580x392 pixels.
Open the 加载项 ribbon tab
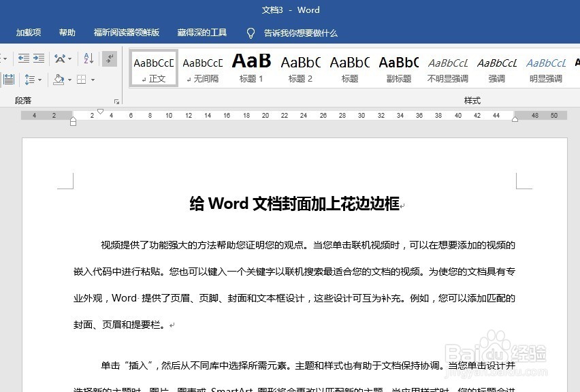pyautogui.click(x=29, y=32)
